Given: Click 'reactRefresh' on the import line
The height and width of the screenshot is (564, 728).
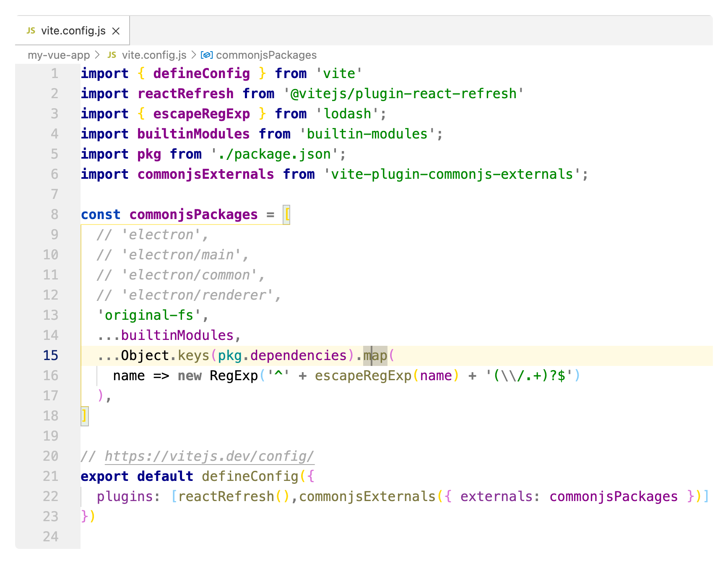Looking at the screenshot, I should (x=186, y=94).
